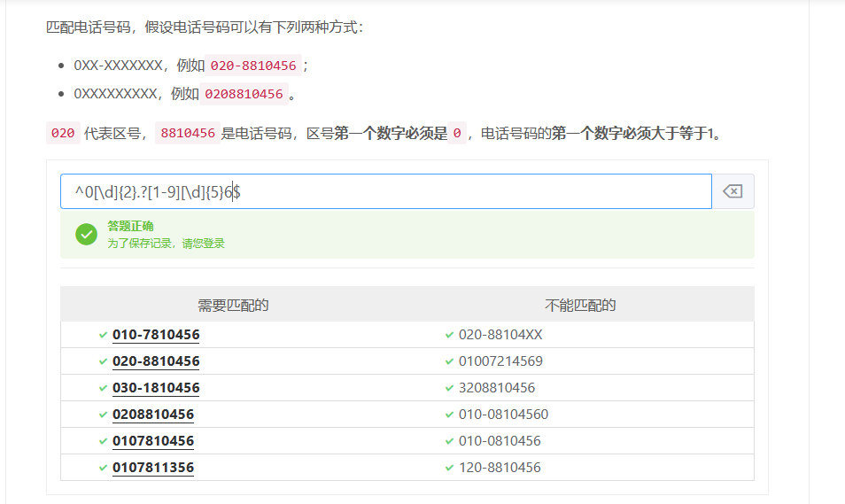Click the green success checkmark circle icon
The height and width of the screenshot is (504, 845).
point(86,234)
